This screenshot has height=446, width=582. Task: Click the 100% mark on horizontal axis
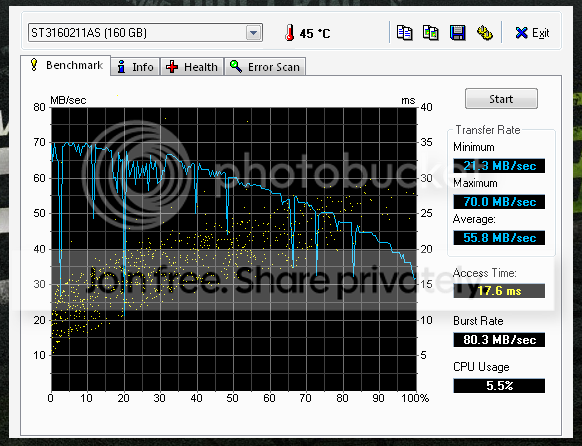pyautogui.click(x=415, y=398)
